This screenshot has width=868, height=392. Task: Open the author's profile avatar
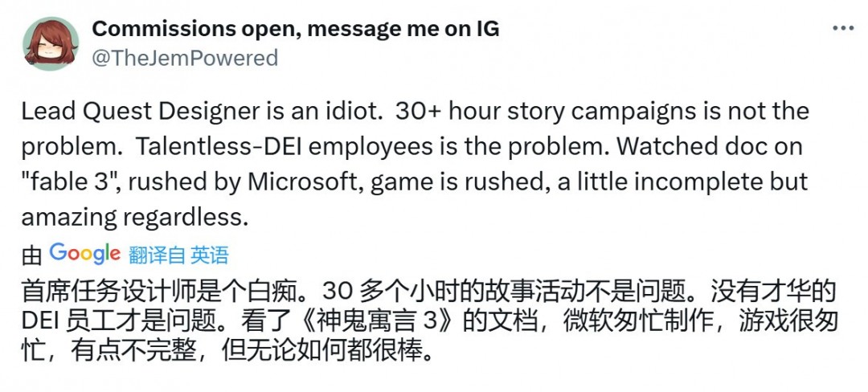51,43
